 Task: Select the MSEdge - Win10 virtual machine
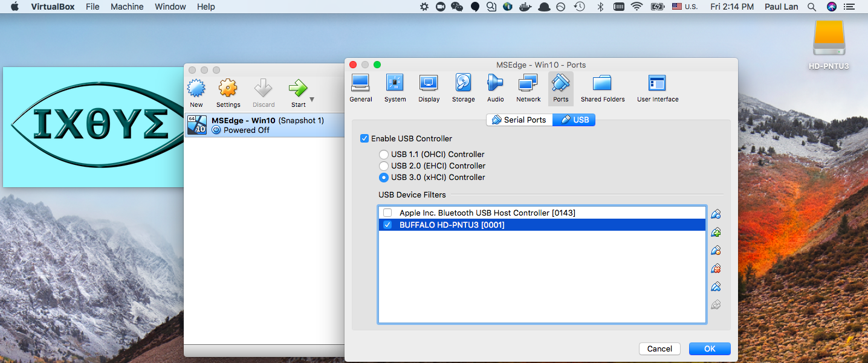click(x=264, y=125)
